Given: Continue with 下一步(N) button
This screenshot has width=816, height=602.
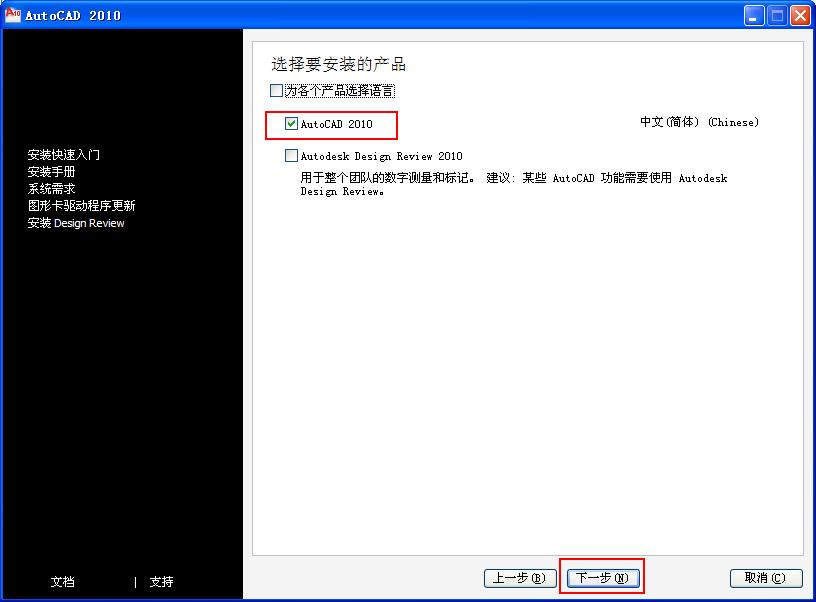Looking at the screenshot, I should pos(603,578).
